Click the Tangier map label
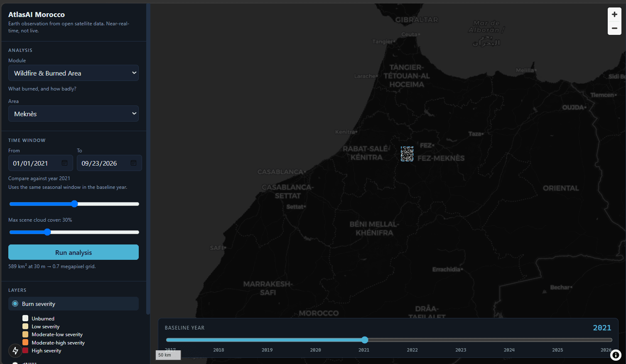This screenshot has width=626, height=364. tap(383, 42)
